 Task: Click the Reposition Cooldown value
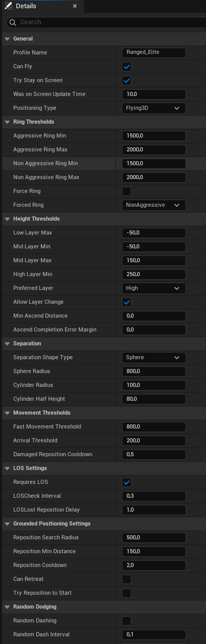154,565
